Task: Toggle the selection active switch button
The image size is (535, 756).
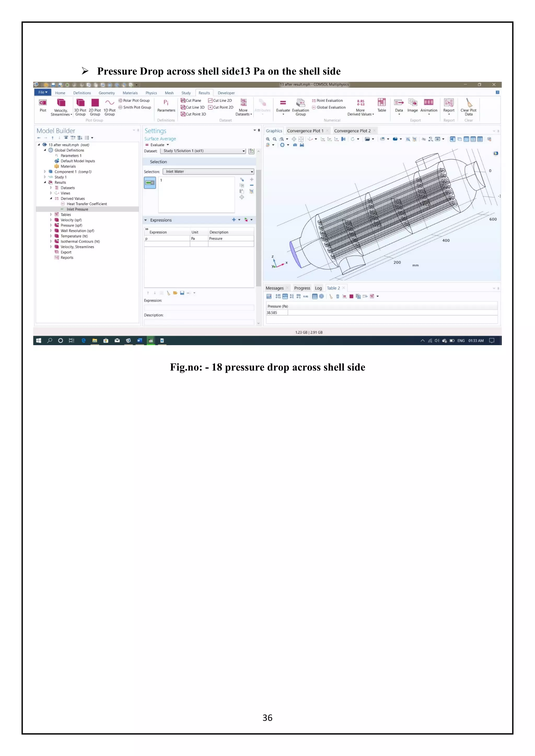Action: (150, 183)
